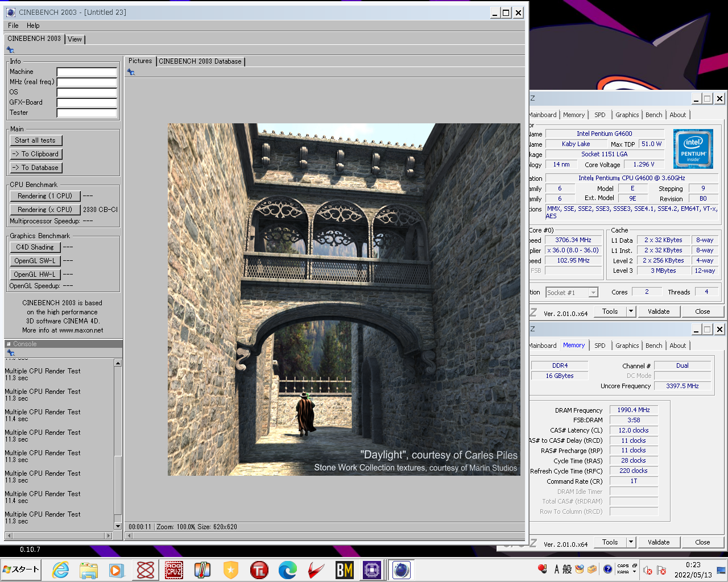
Task: Click the DRAM Frequency value 1990.4 MHz
Action: tap(634, 410)
